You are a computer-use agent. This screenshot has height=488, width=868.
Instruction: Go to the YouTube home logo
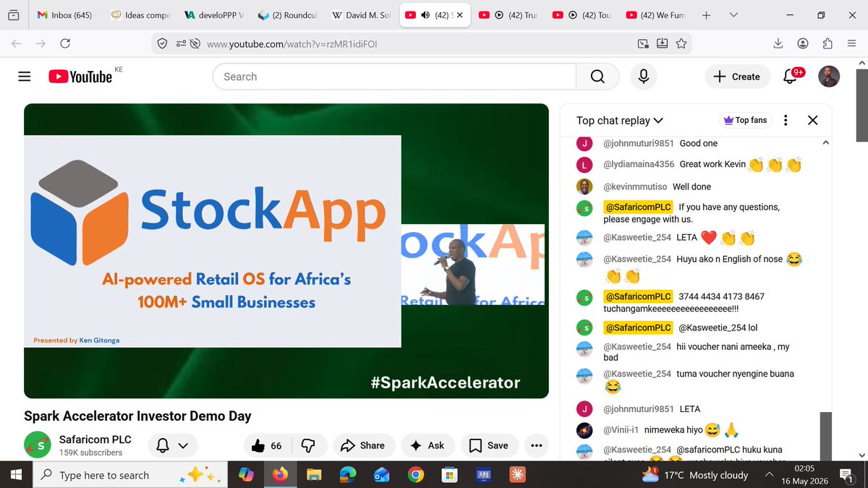tap(80, 77)
